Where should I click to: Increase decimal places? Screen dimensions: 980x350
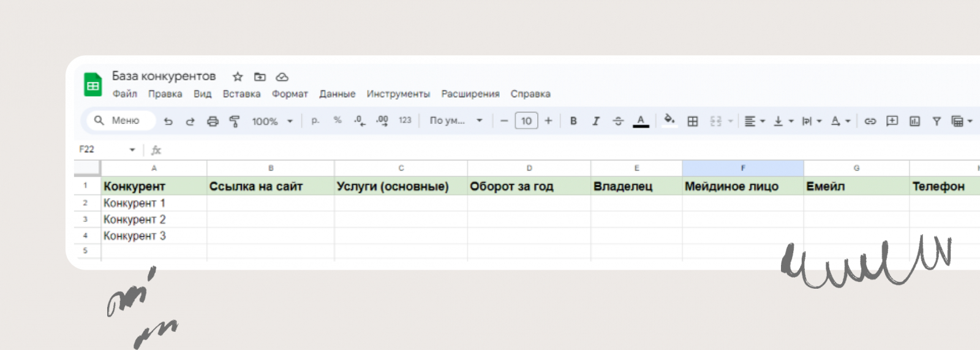(x=382, y=121)
